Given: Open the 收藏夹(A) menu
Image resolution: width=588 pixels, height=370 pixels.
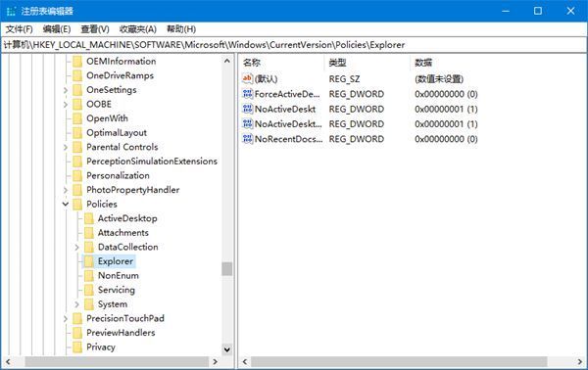Looking at the screenshot, I should coord(137,29).
